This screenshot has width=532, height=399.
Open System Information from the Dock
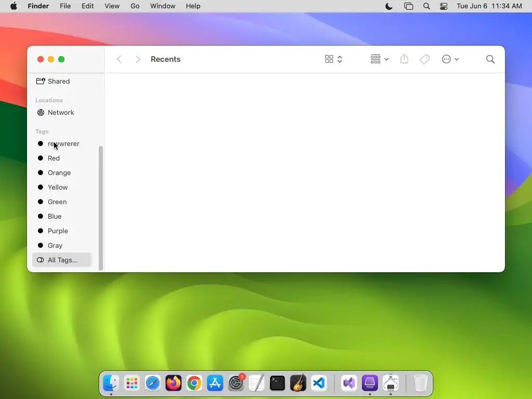(391, 383)
